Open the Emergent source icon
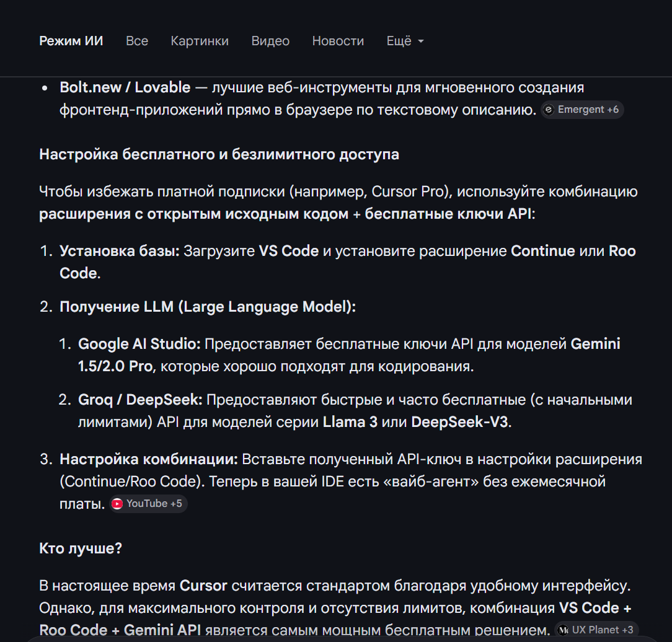This screenshot has height=642, width=672. tap(549, 110)
